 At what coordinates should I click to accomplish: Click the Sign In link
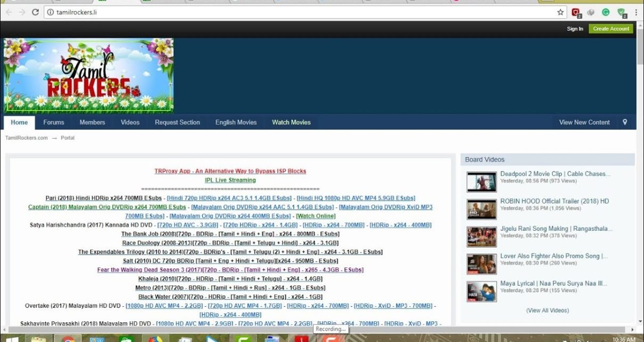point(575,29)
